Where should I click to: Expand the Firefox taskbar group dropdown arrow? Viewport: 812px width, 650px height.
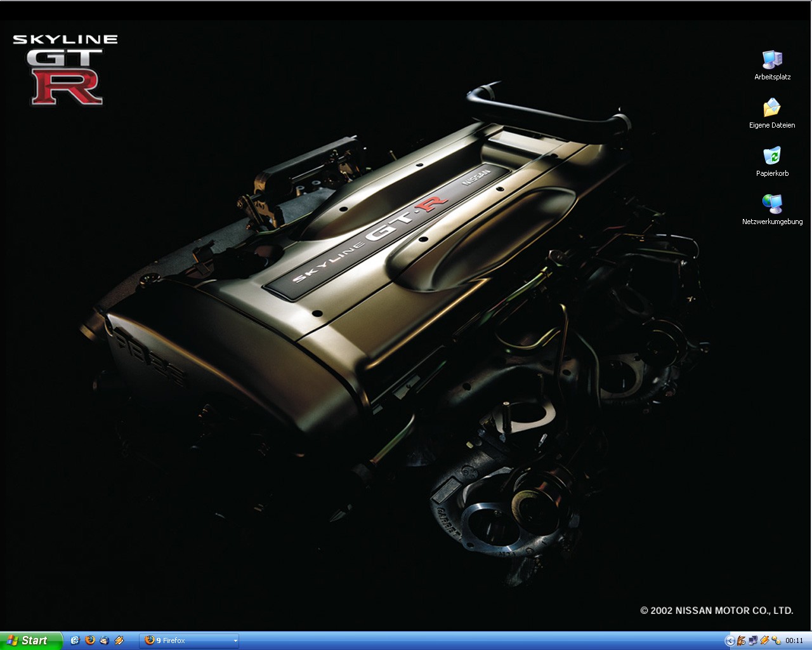pyautogui.click(x=235, y=640)
